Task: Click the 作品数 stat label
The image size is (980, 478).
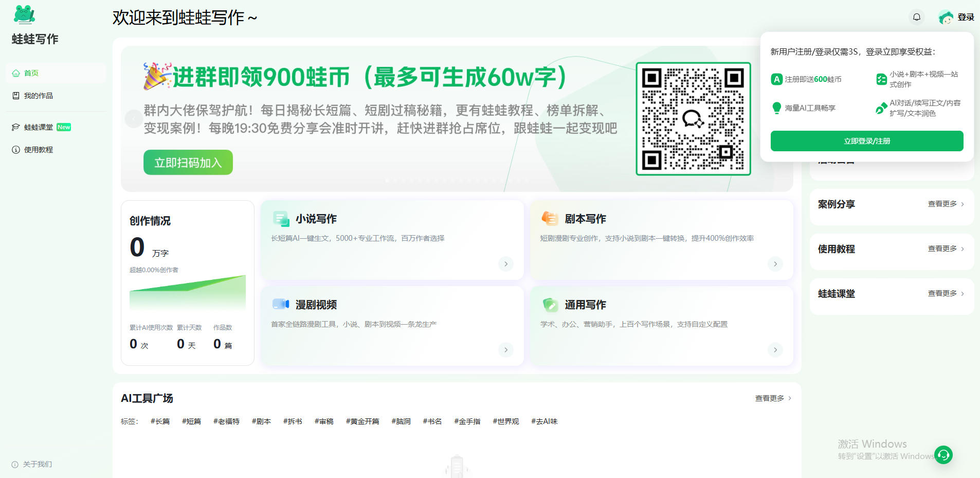Action: tap(223, 327)
